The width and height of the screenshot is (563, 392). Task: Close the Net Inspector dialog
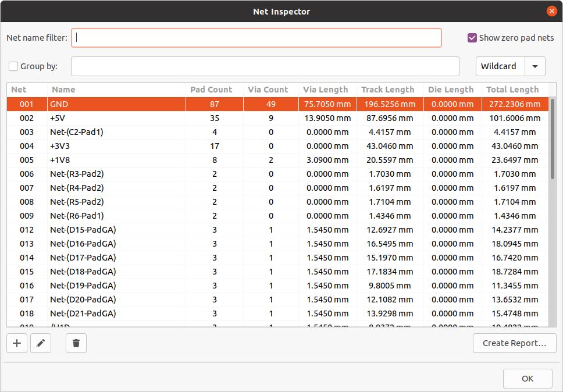pos(551,11)
